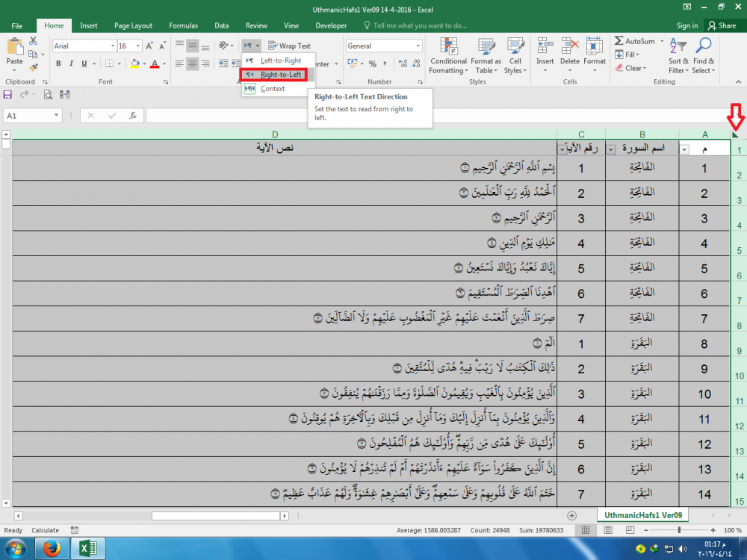This screenshot has height=560, width=747.
Task: Click Share button
Action: tap(722, 25)
